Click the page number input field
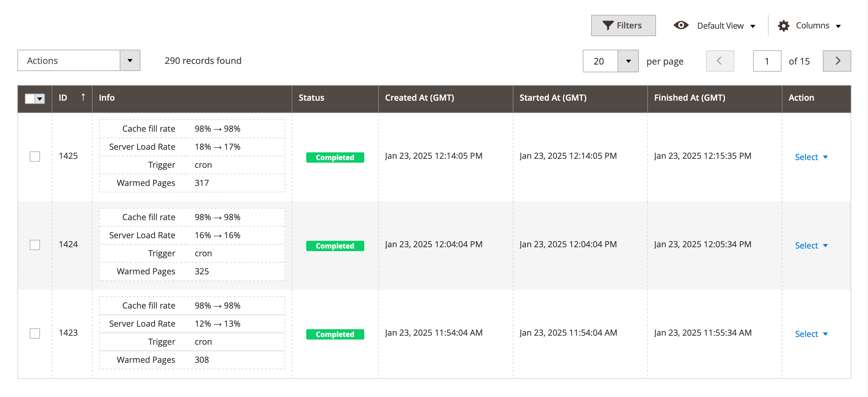This screenshot has height=397, width=868. coord(767,61)
